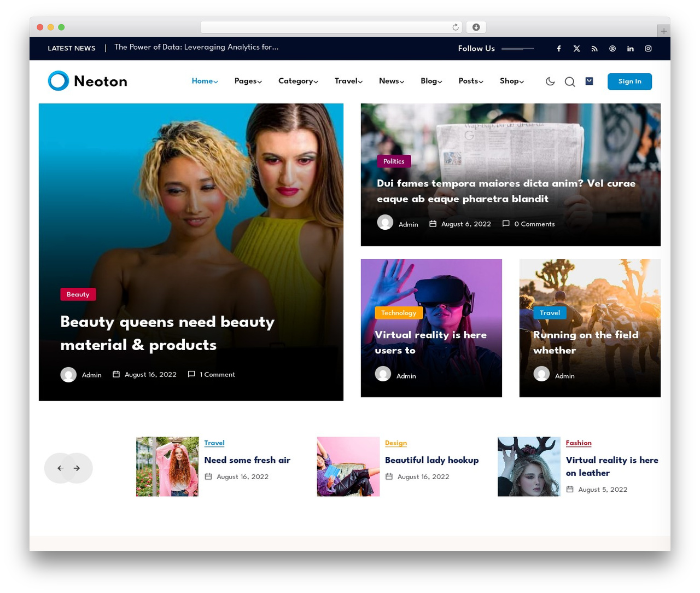700x593 pixels.
Task: Click the blue Travel tag on Running post
Action: [x=550, y=313]
